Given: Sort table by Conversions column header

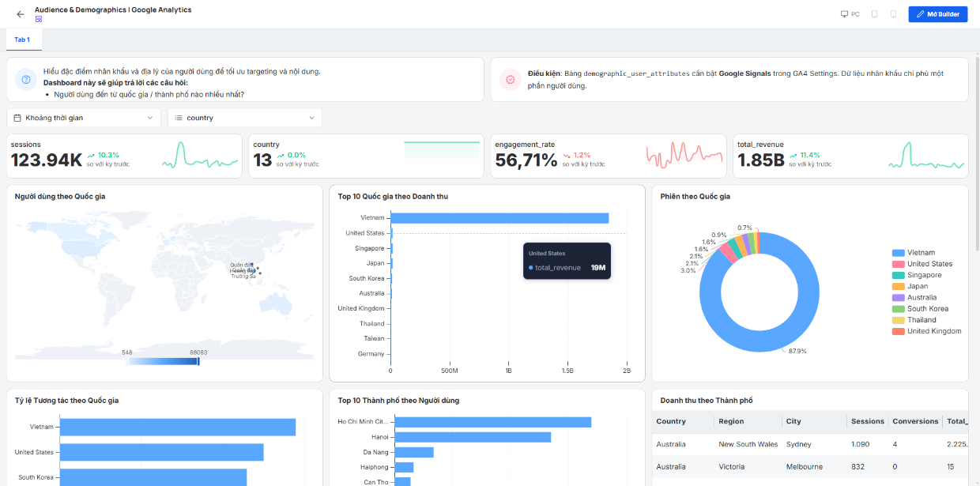Looking at the screenshot, I should tap(915, 421).
